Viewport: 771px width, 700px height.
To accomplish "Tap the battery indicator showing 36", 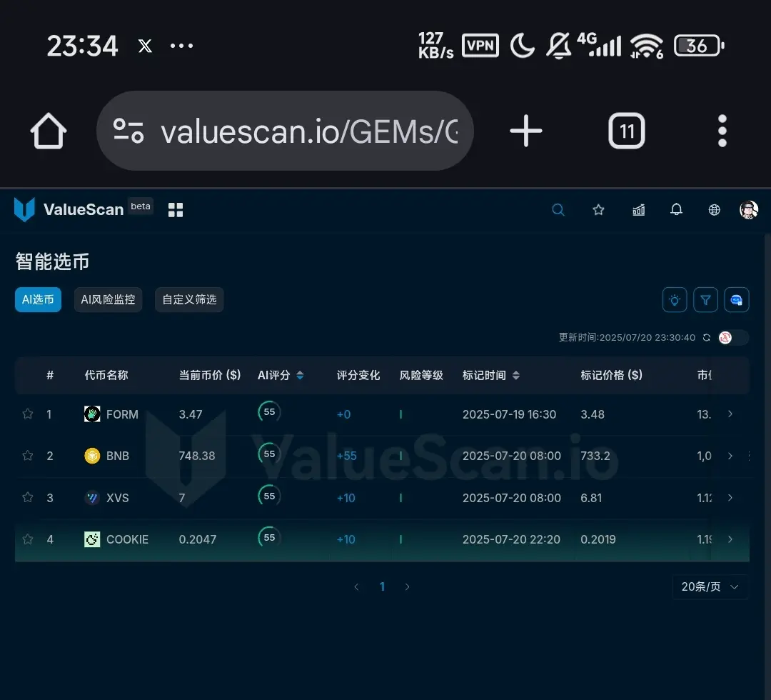I will (699, 46).
